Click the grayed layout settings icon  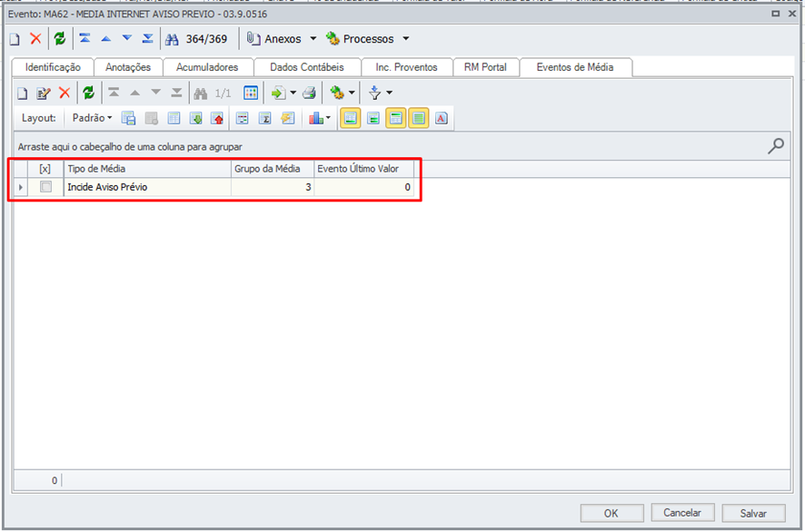152,119
